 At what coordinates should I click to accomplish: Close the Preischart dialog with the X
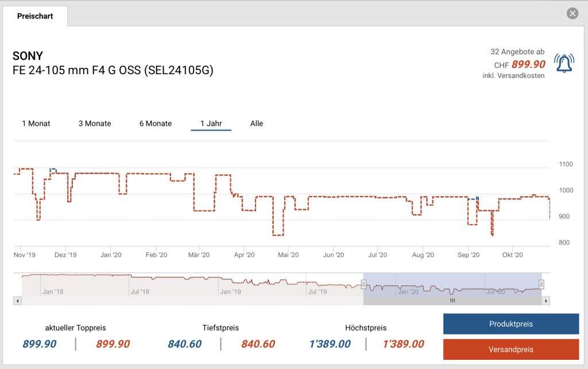click(572, 14)
